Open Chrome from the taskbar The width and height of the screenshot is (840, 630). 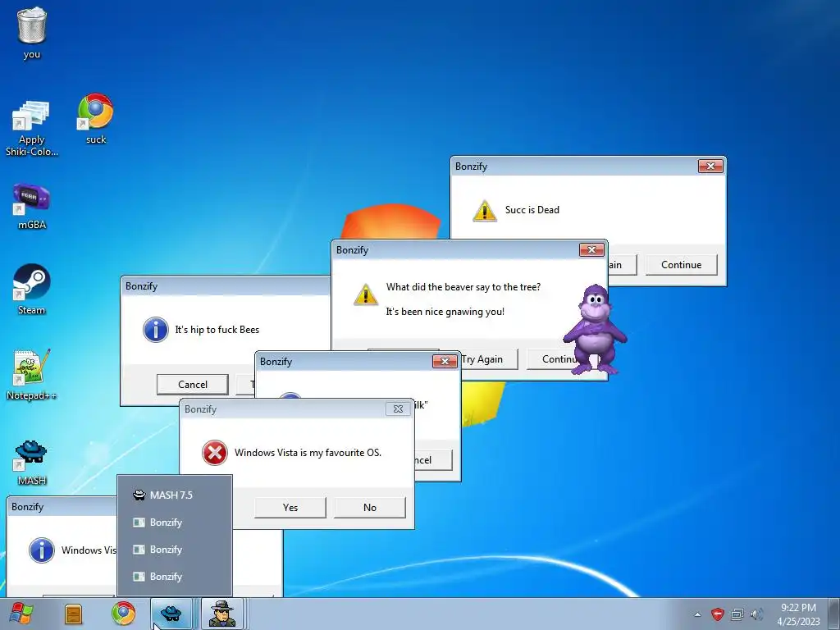point(123,614)
